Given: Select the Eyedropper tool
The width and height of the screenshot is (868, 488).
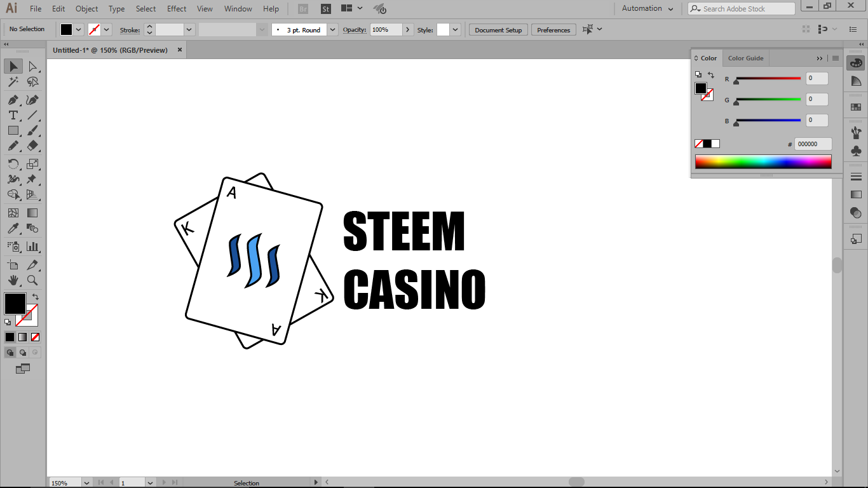Looking at the screenshot, I should click(x=13, y=228).
